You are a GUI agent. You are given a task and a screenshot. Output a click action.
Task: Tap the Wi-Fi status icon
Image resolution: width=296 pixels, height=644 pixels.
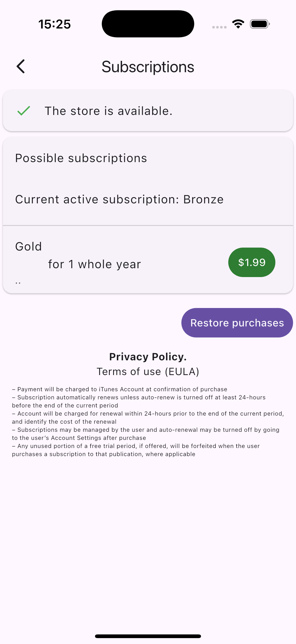[238, 24]
